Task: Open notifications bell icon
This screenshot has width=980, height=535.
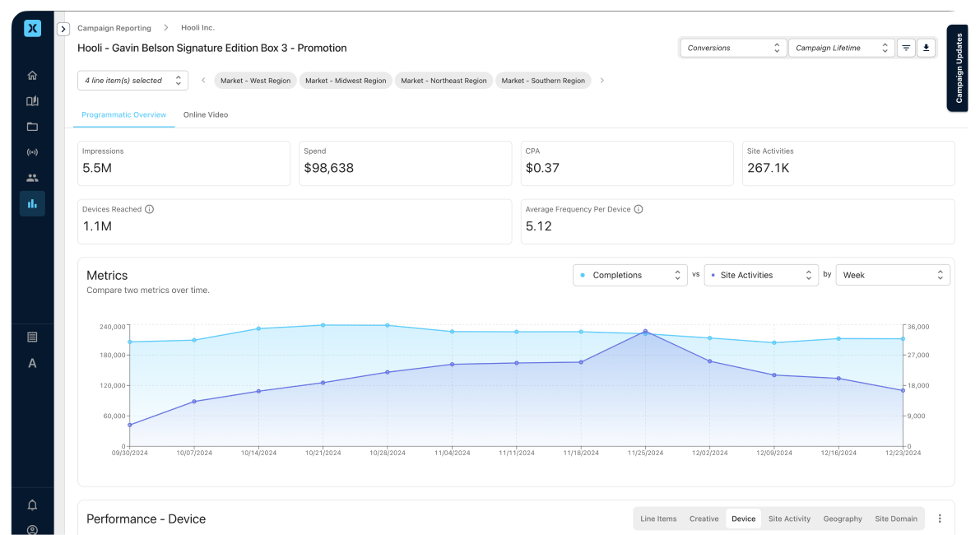Action: (32, 505)
